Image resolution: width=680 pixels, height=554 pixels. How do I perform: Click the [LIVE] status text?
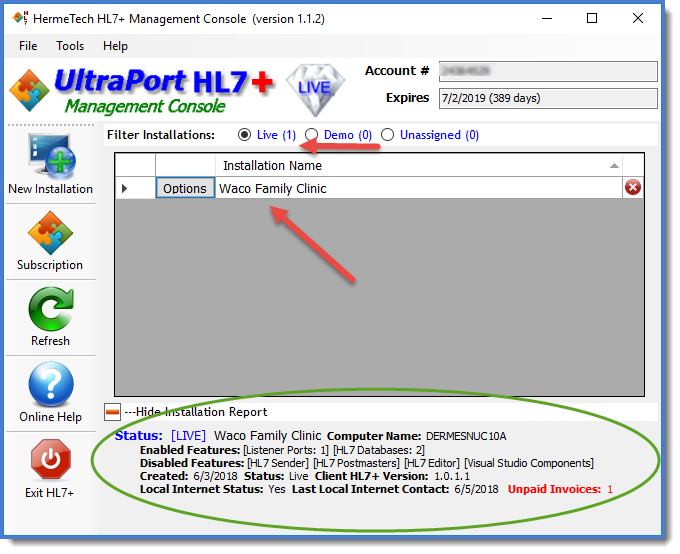click(189, 436)
